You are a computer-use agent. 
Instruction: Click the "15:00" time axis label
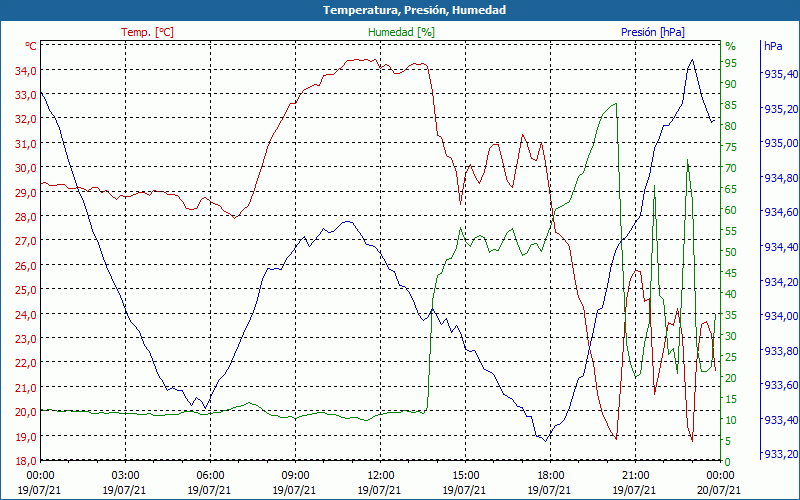pos(465,475)
